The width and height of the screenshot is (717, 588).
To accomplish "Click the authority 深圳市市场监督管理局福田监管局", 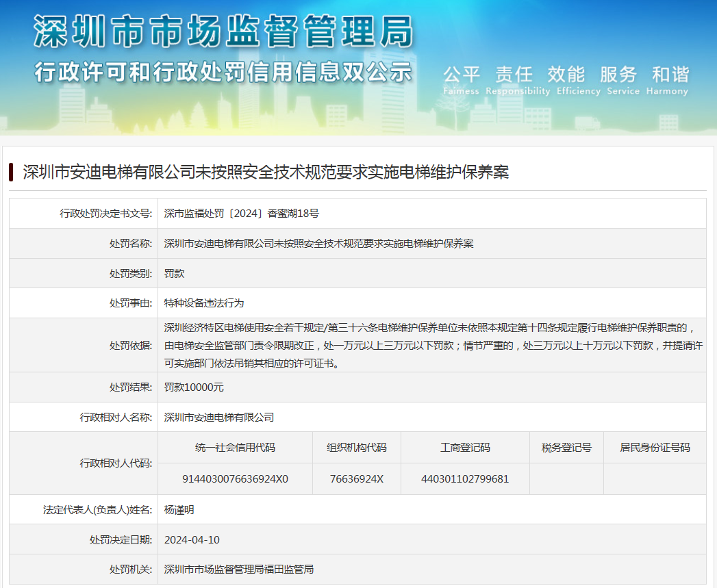I will point(239,569).
